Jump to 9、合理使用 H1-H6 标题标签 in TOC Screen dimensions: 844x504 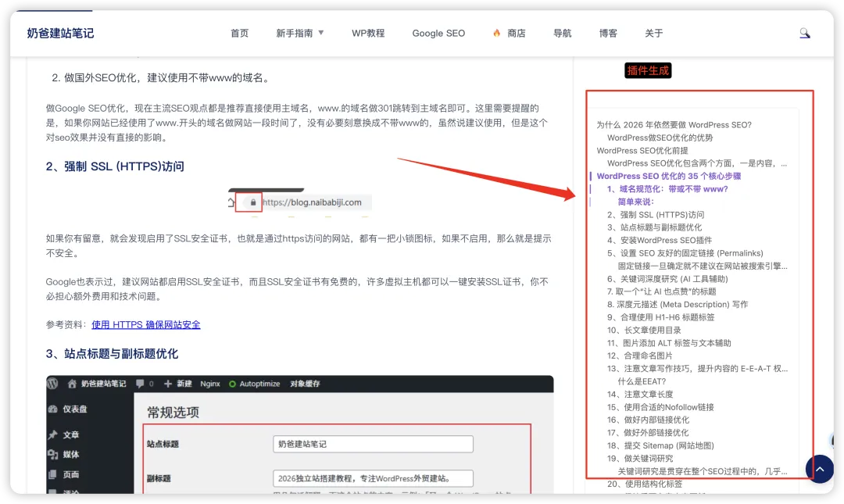tap(661, 318)
